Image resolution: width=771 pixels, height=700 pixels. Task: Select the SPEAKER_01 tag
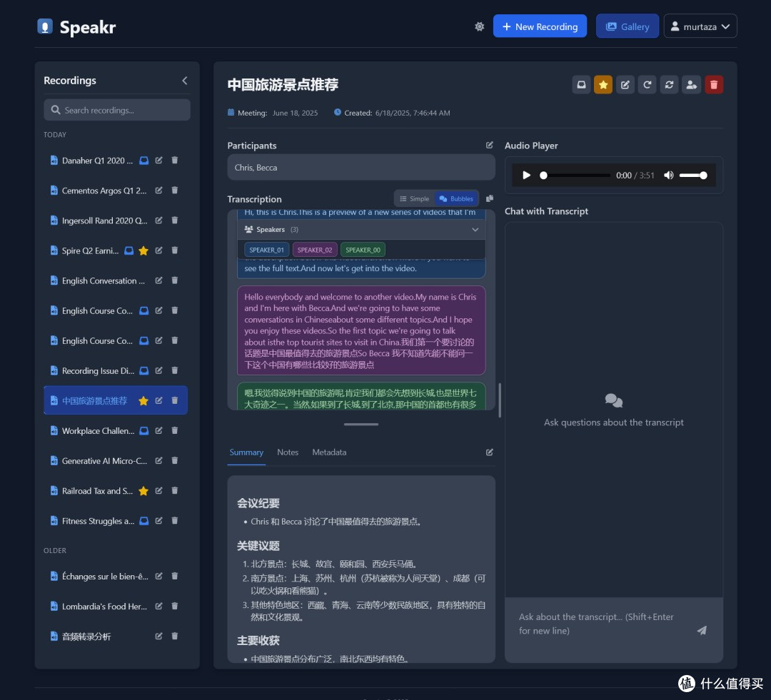[x=266, y=250]
